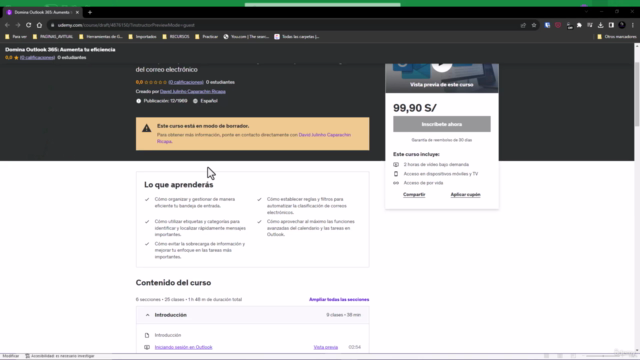640x360 pixels.
Task: Click the Inscríbete ahora button
Action: (442, 124)
